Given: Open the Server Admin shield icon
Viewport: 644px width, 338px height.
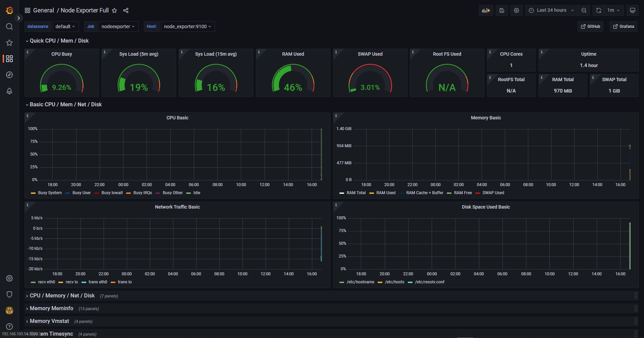Looking at the screenshot, I should (x=9, y=294).
